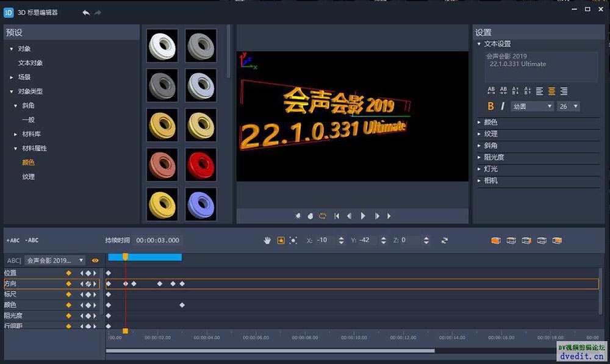Click the fourth 3D cube face icon
610x364 pixels.
pos(542,241)
